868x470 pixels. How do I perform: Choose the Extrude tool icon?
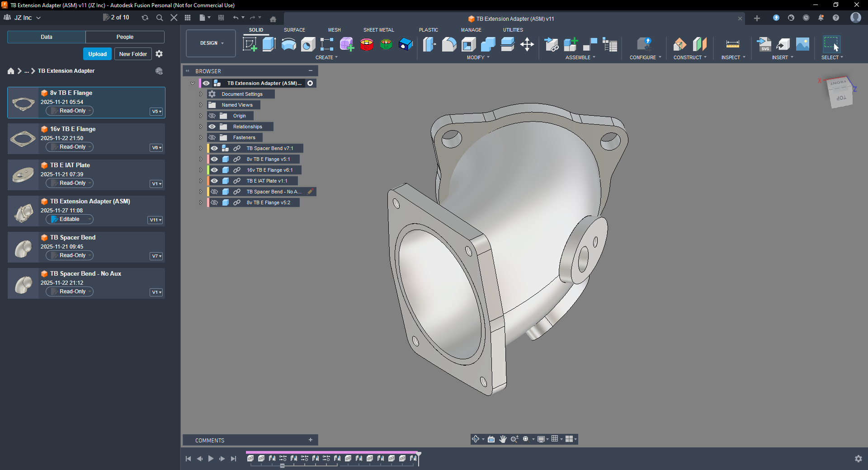269,44
